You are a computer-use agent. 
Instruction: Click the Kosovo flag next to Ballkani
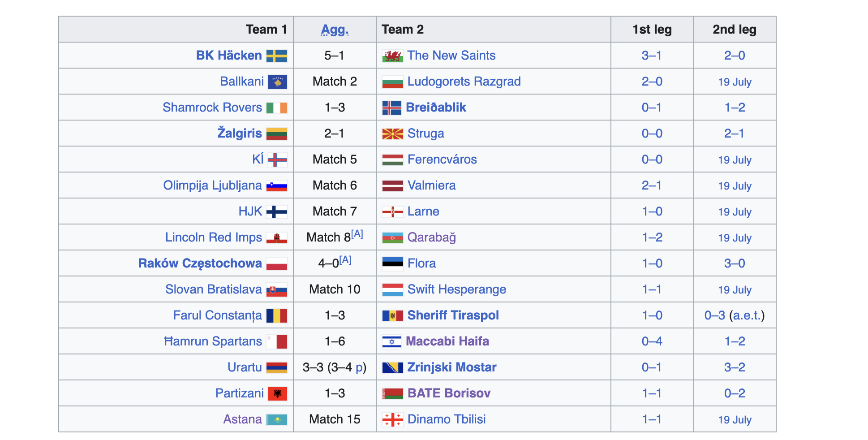coord(277,82)
